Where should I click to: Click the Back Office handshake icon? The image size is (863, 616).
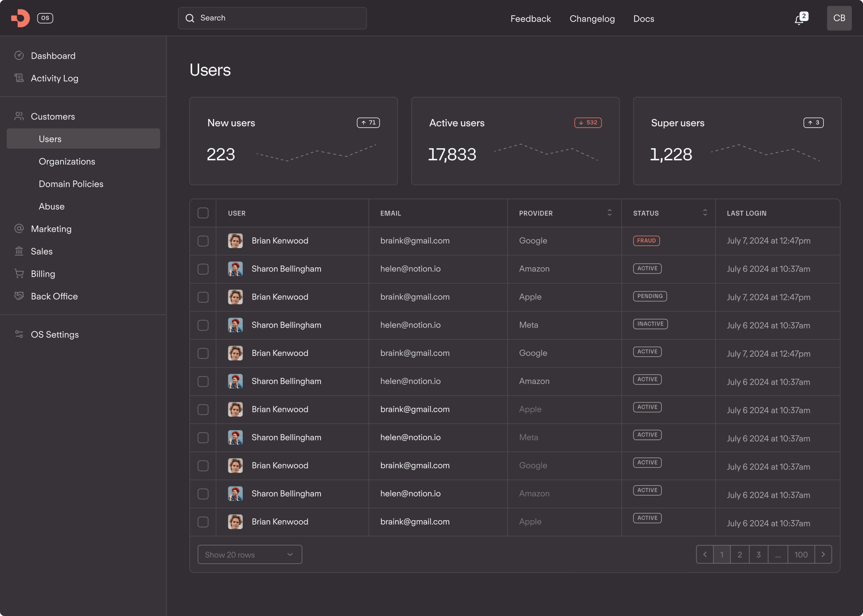(x=19, y=296)
